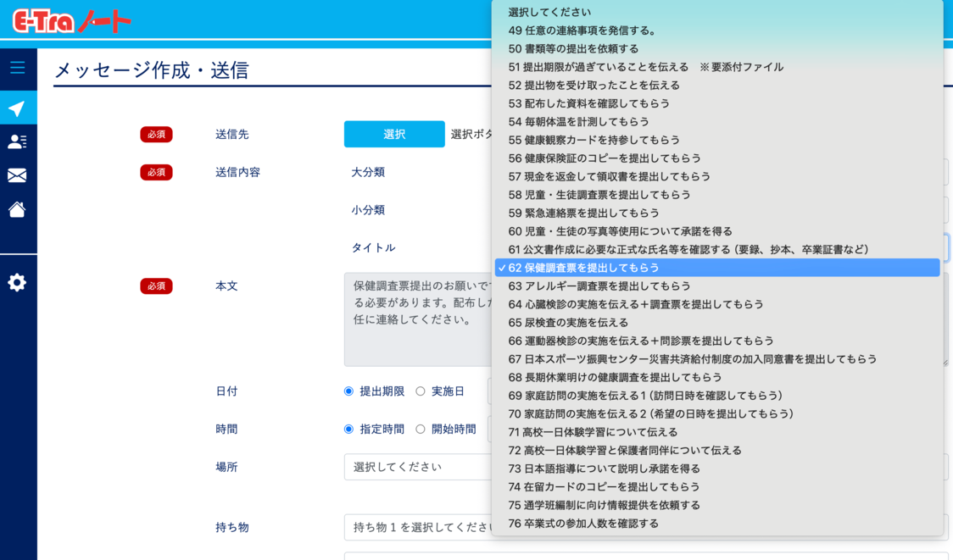
Task: Select option 56 健康保険証のコピーを提出
Action: pyautogui.click(x=717, y=158)
